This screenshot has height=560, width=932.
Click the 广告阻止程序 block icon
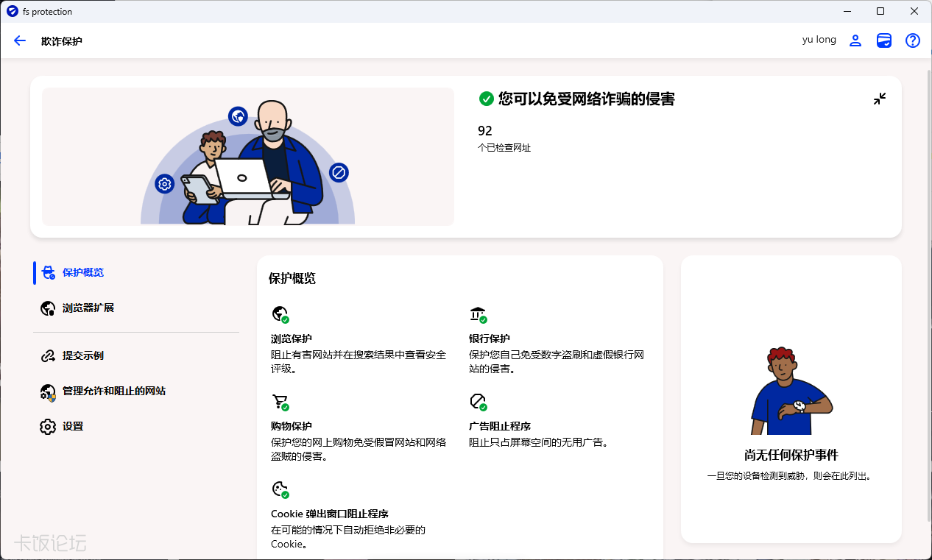[479, 402]
